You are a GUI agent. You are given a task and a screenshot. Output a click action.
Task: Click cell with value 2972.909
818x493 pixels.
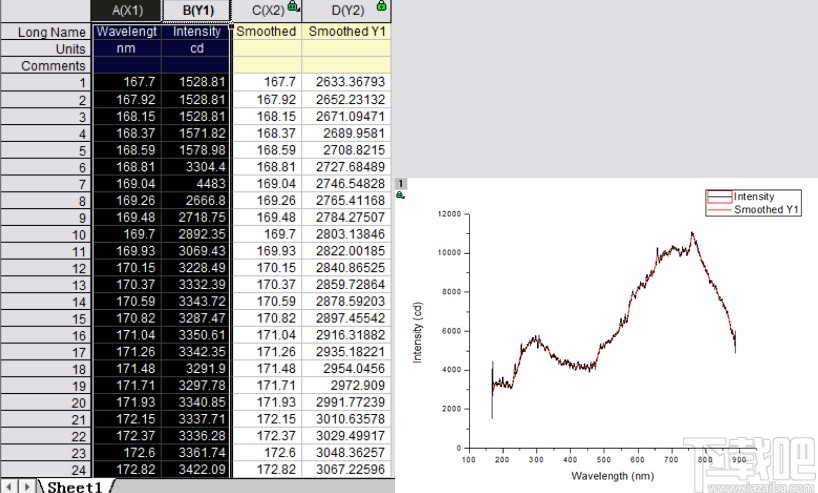pyautogui.click(x=346, y=385)
